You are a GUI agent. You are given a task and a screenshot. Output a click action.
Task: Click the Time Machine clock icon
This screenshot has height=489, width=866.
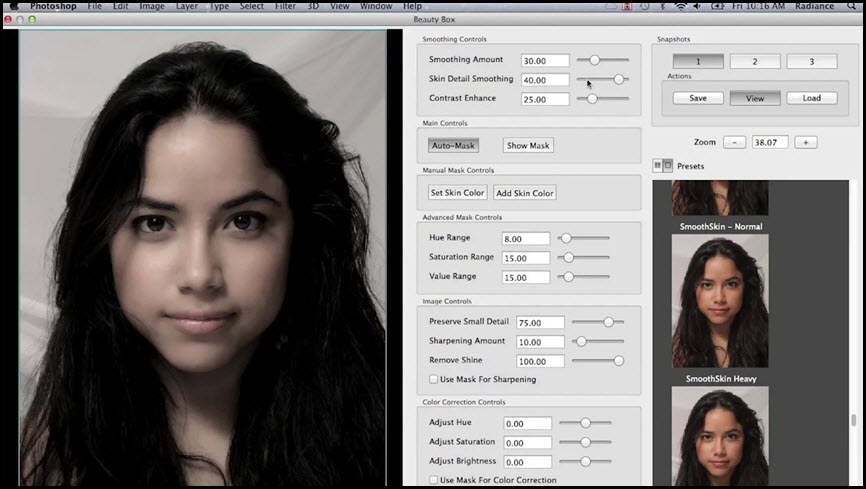tap(645, 6)
